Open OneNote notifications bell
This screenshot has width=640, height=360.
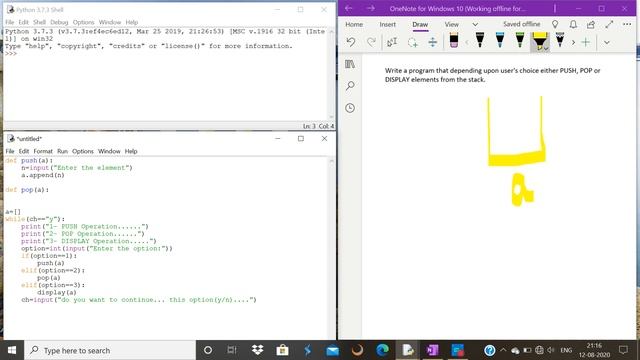[573, 24]
